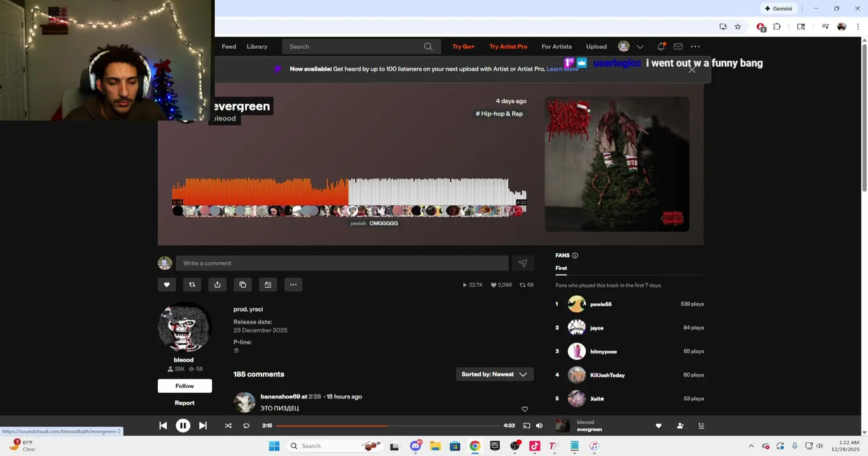Like the playing track in the player bar
This screenshot has width=868, height=456.
(x=658, y=426)
